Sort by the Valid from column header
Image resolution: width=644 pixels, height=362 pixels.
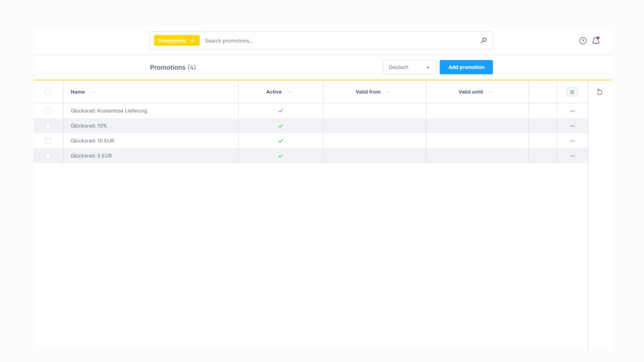368,92
